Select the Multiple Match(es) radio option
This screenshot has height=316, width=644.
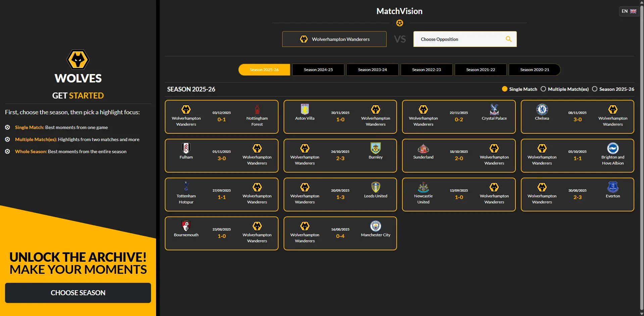[543, 89]
